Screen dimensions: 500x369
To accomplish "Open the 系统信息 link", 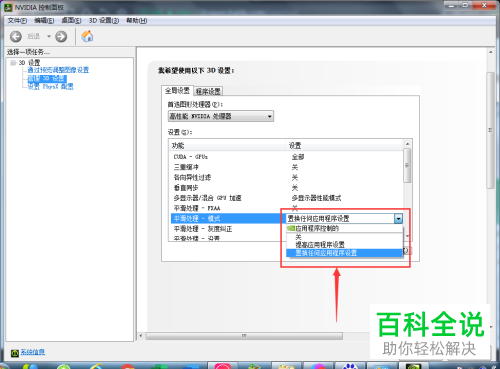I will (x=33, y=352).
